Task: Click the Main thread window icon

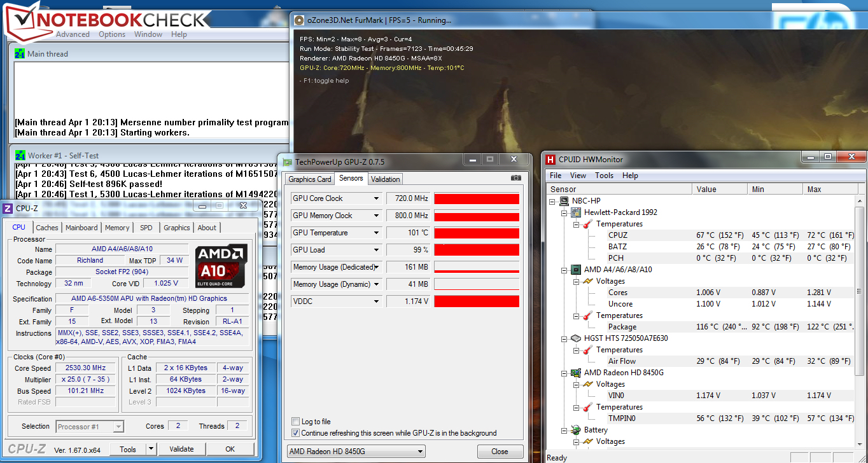Action: coord(20,54)
